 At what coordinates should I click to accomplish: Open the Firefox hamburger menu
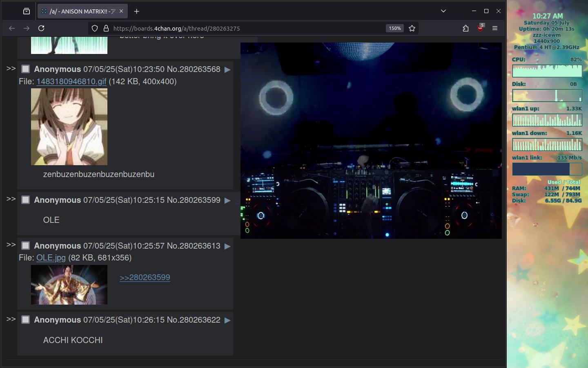tap(495, 28)
